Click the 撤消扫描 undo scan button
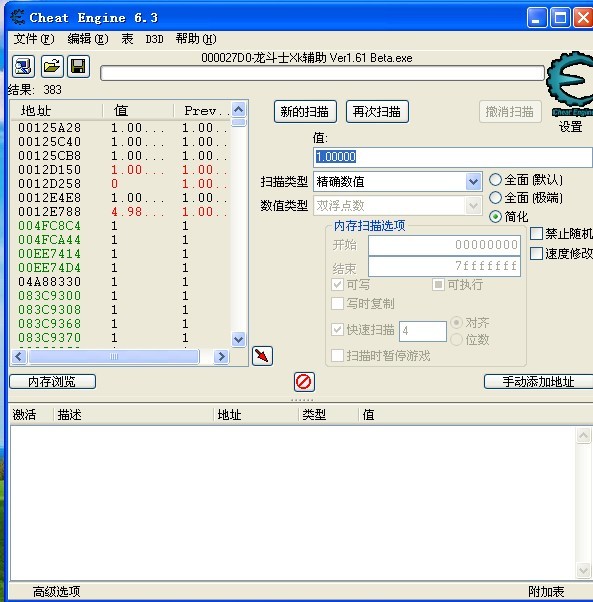 [510, 112]
